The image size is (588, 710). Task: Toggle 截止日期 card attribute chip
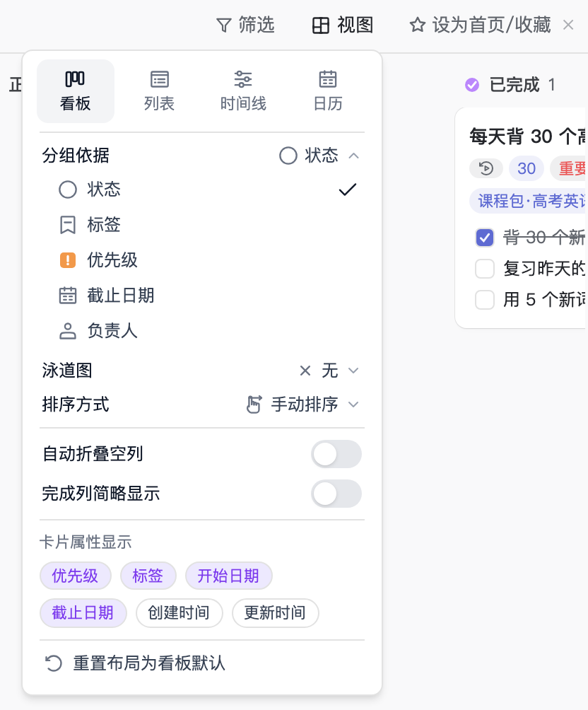click(83, 613)
